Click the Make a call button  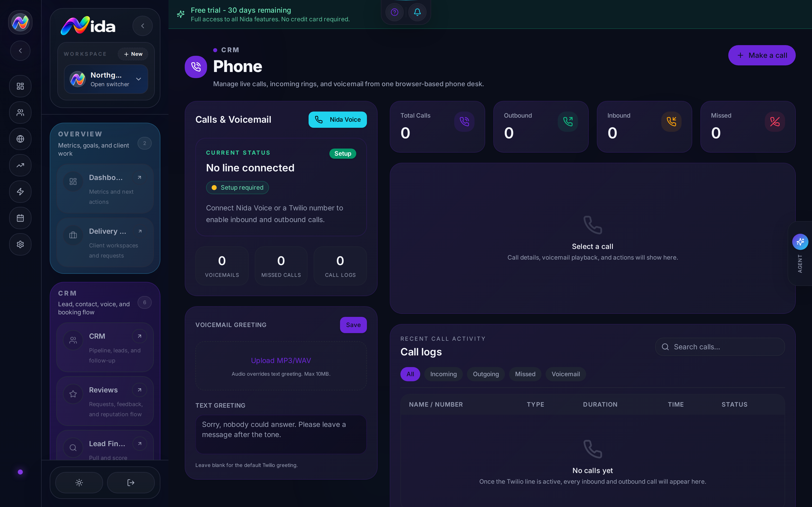point(762,55)
